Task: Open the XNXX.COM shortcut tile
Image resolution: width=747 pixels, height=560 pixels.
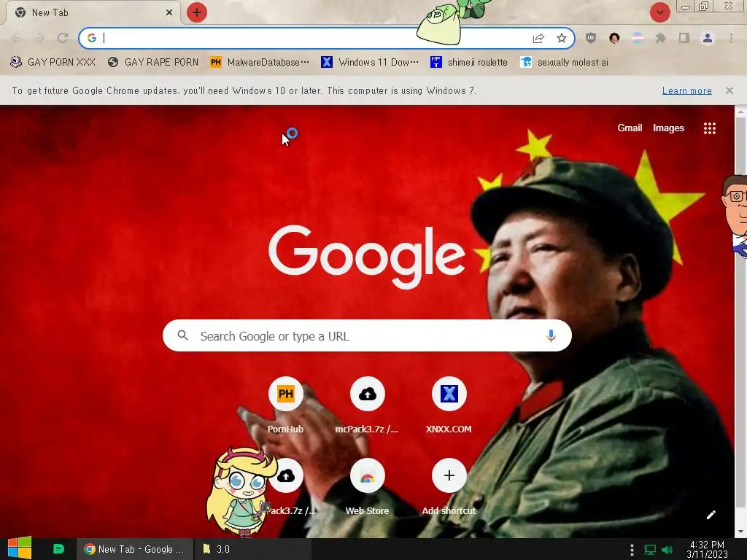Action: click(x=449, y=405)
